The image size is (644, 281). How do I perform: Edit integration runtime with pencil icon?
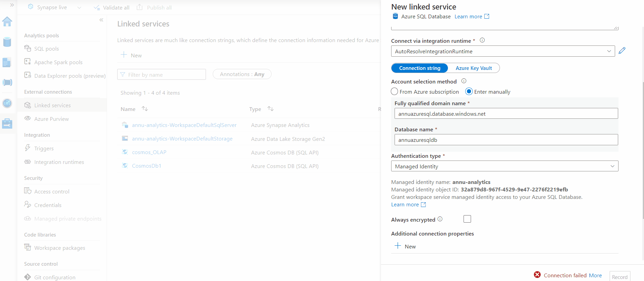click(622, 51)
